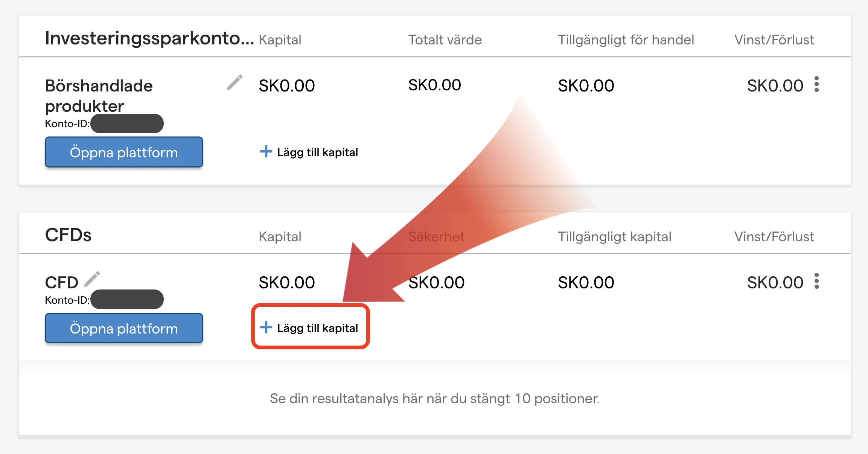This screenshot has height=454, width=868.
Task: Click the Totalt värde column header
Action: (x=445, y=40)
